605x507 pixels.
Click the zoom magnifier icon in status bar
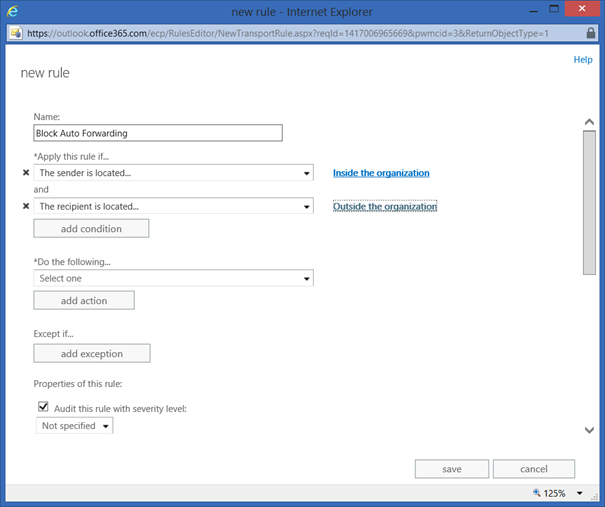click(x=537, y=493)
